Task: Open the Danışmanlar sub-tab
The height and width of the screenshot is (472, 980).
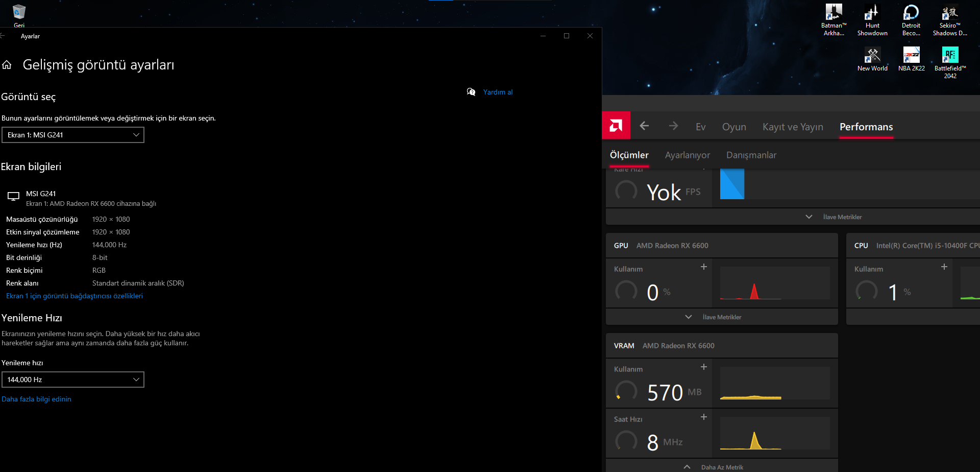Action: coord(751,155)
